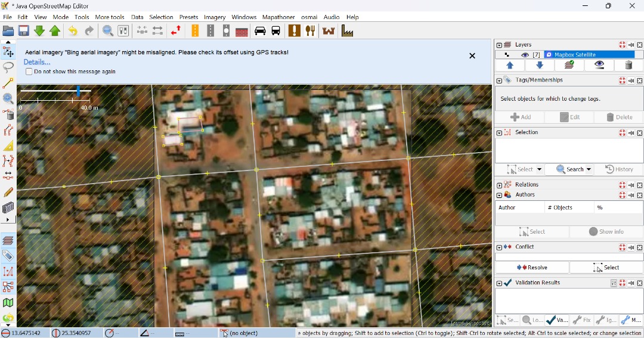644x338 pixels.
Task: Open the Select dropdown arrow in Selection panel
Action: click(539, 169)
